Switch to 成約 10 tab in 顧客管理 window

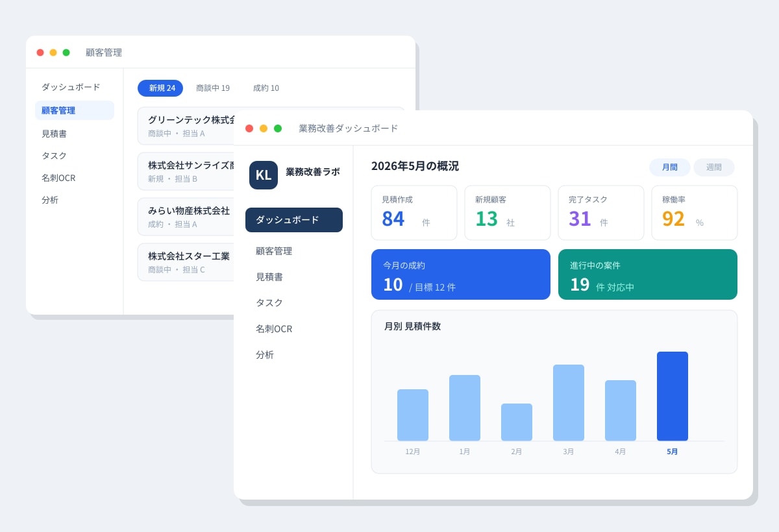click(266, 88)
